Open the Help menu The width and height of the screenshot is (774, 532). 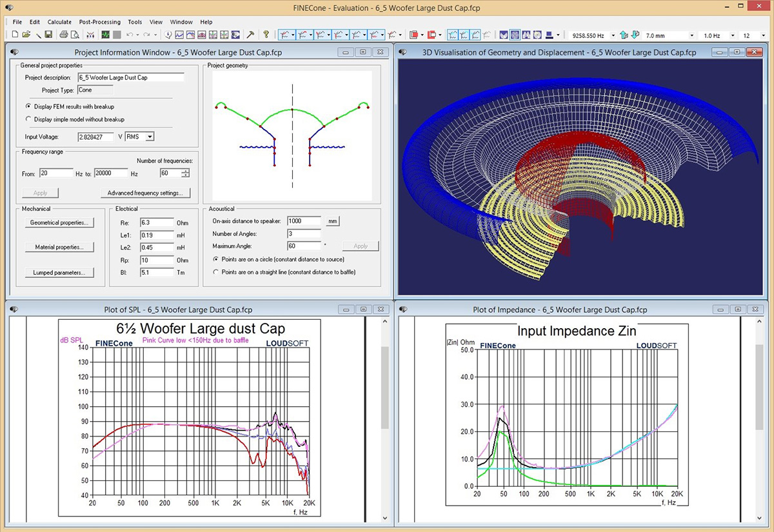(206, 22)
